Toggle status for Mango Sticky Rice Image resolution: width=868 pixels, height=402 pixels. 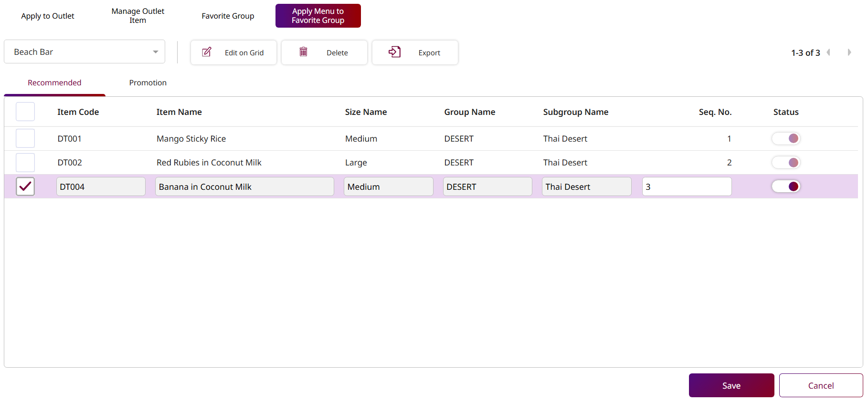(x=786, y=138)
